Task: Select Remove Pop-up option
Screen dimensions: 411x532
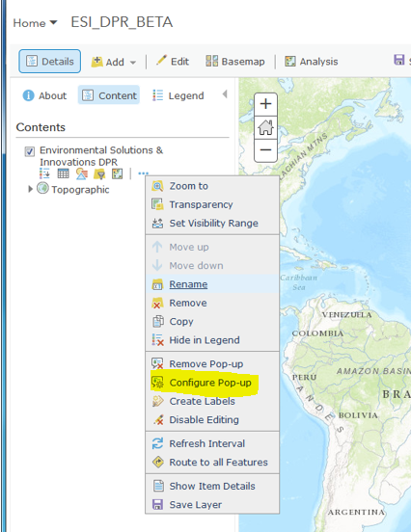Action: click(x=212, y=364)
